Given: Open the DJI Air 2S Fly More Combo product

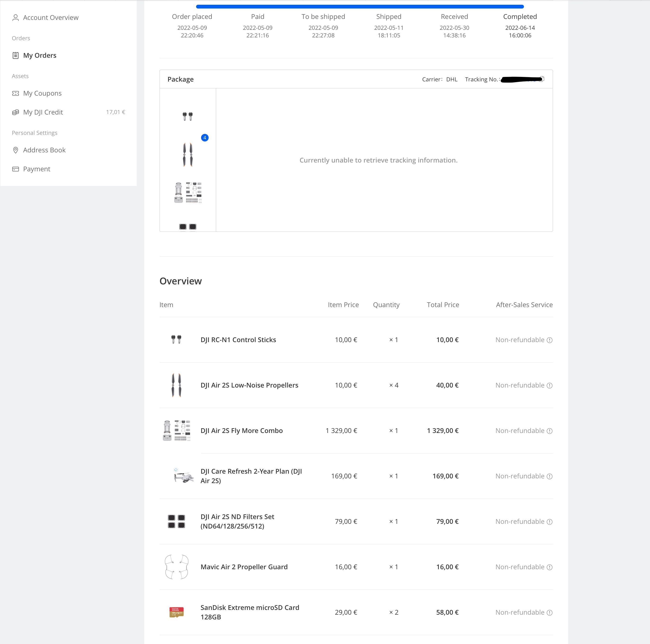Looking at the screenshot, I should (242, 431).
